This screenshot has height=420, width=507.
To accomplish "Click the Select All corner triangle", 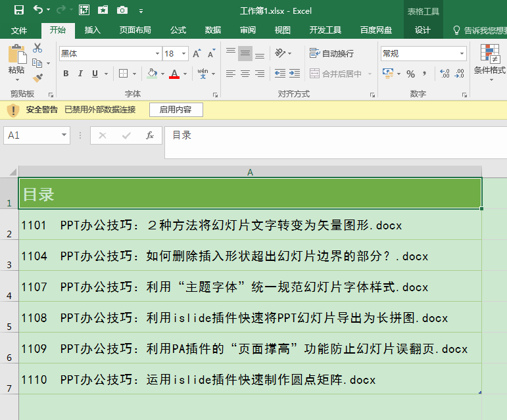I will click(x=12, y=172).
